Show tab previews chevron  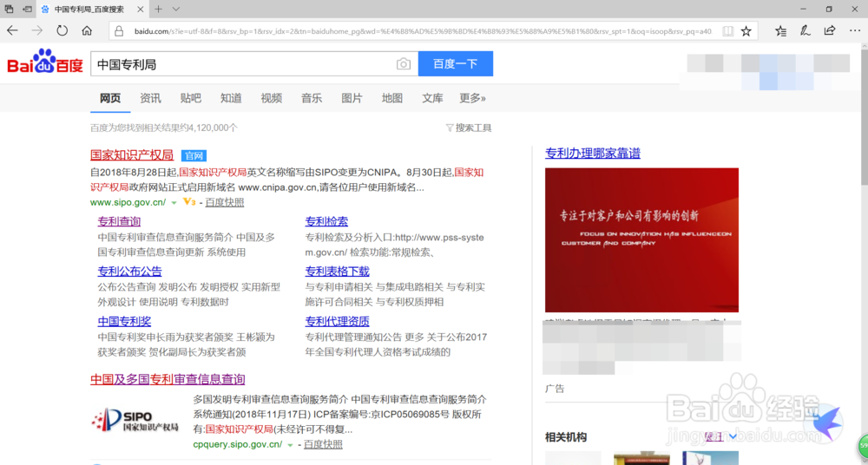(176, 9)
